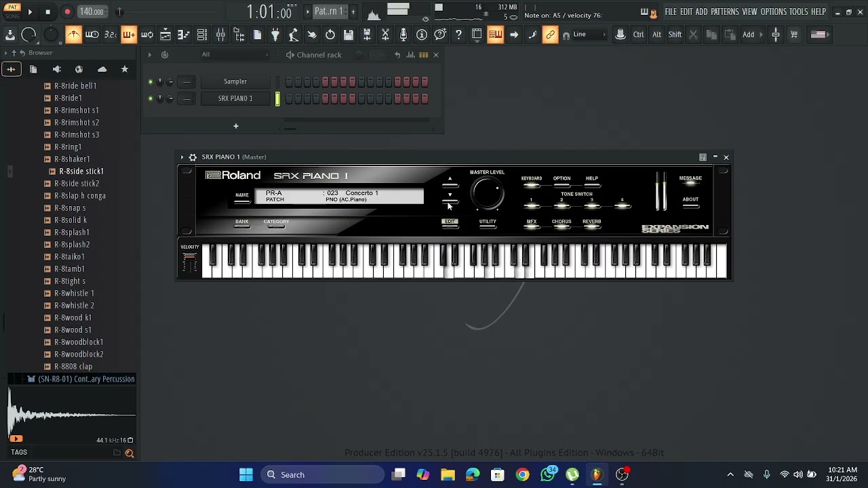This screenshot has height=488, width=868.
Task: Open the browser cloud tab
Action: point(102,69)
